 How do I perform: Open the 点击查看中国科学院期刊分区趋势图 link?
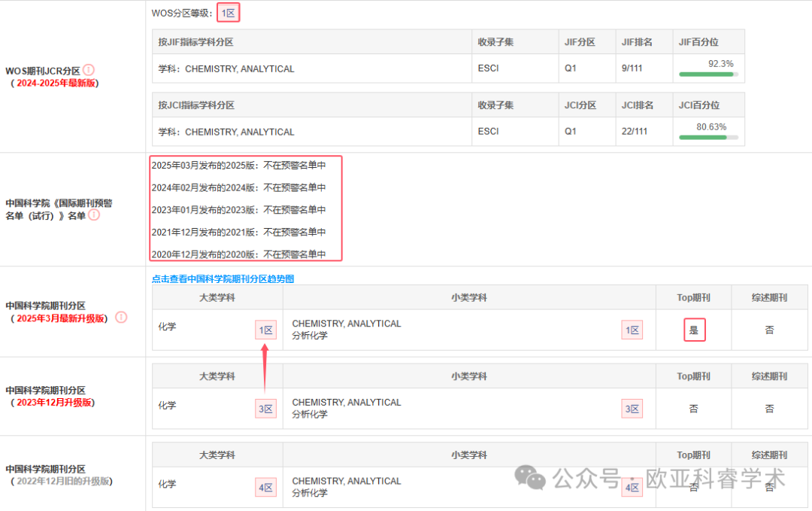pyautogui.click(x=223, y=278)
